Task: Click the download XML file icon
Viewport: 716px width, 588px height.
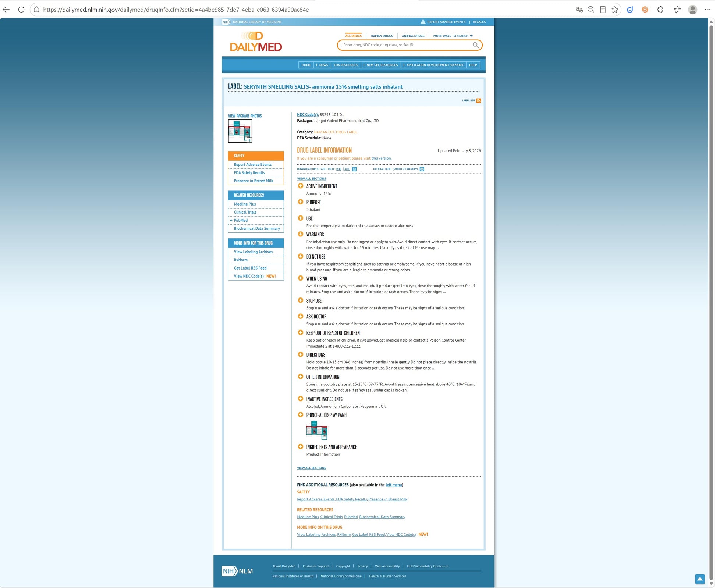Action: pos(354,169)
